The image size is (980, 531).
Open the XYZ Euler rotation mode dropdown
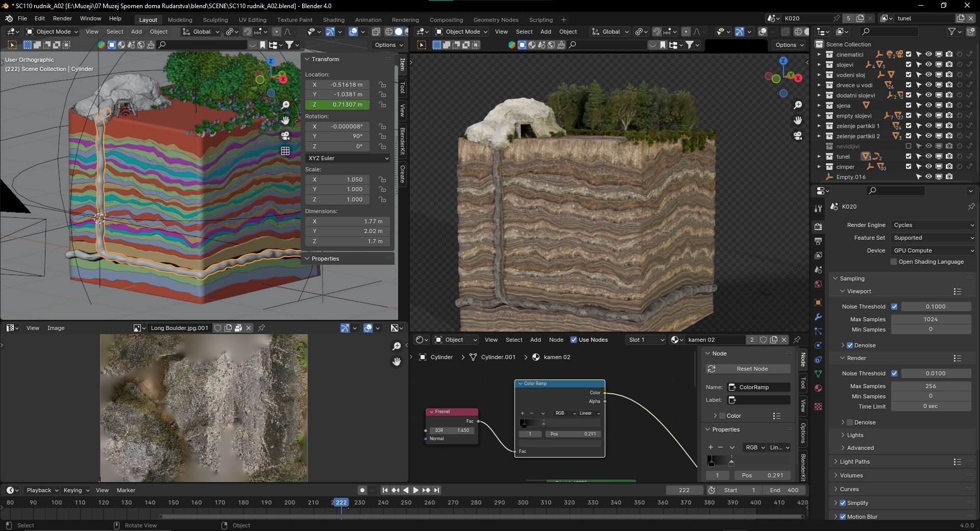click(x=348, y=158)
